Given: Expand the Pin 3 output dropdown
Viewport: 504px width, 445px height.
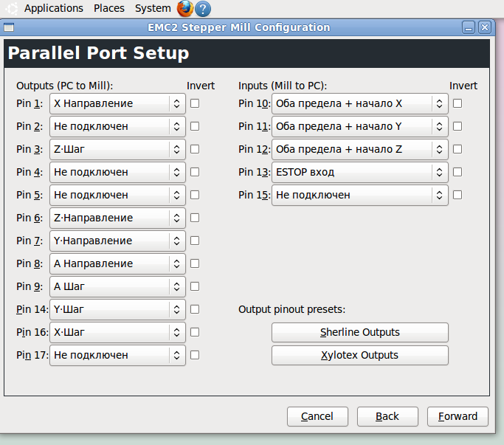Looking at the screenshot, I should [x=117, y=149].
